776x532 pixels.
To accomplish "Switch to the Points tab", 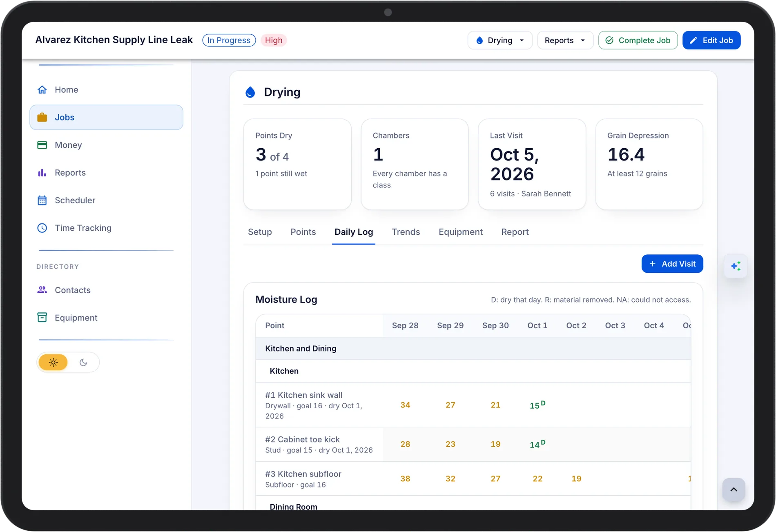I will (303, 232).
